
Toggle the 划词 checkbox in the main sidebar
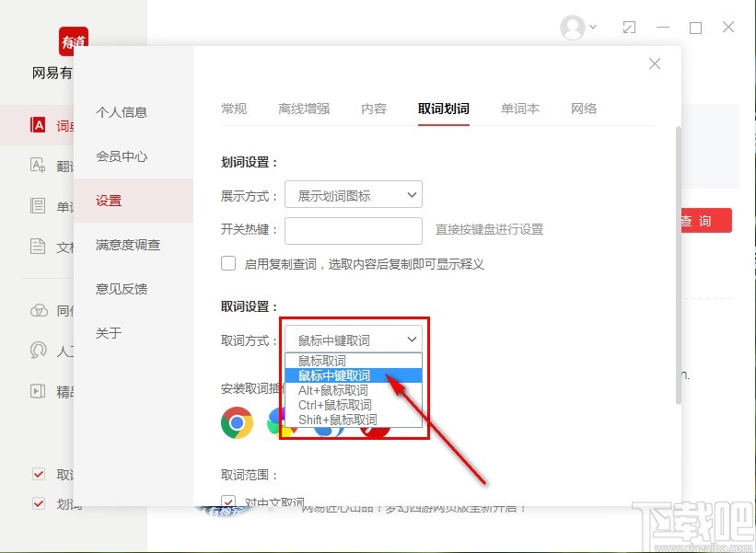click(x=39, y=503)
